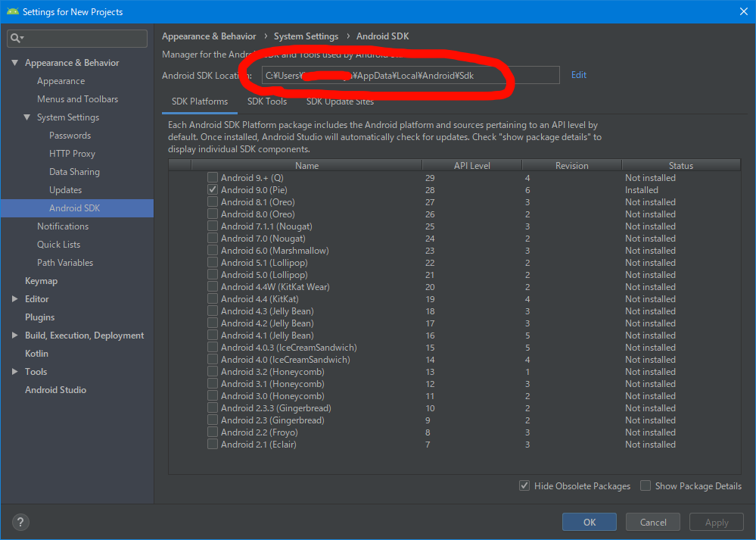Image resolution: width=756 pixels, height=540 pixels.
Task: Click the Edit link for SDK location
Action: point(579,75)
